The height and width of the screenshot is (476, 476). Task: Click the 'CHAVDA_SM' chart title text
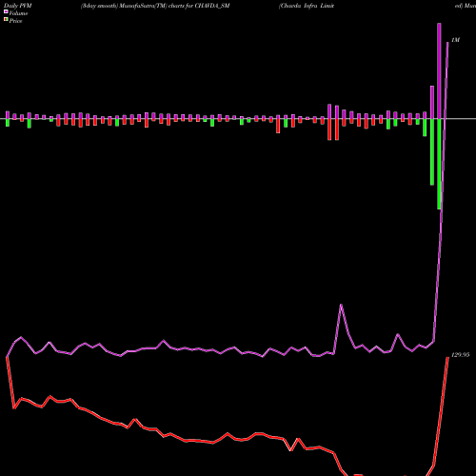[212, 6]
